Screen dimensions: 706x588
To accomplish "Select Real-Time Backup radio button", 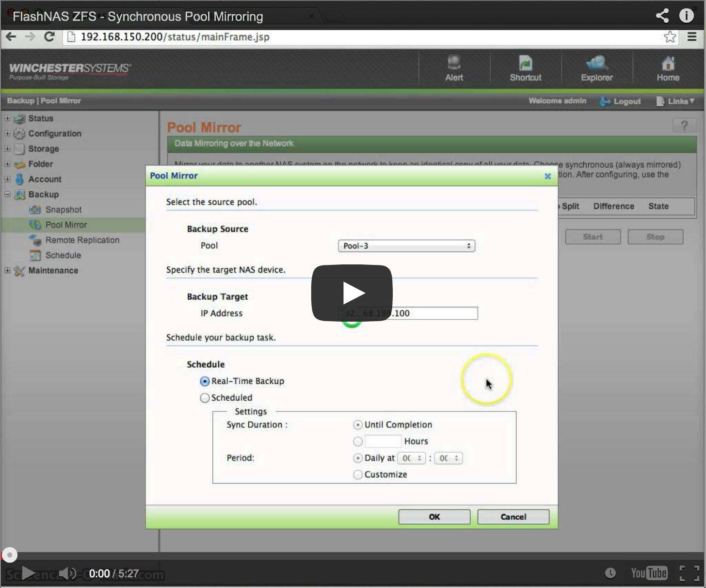I will click(x=205, y=381).
